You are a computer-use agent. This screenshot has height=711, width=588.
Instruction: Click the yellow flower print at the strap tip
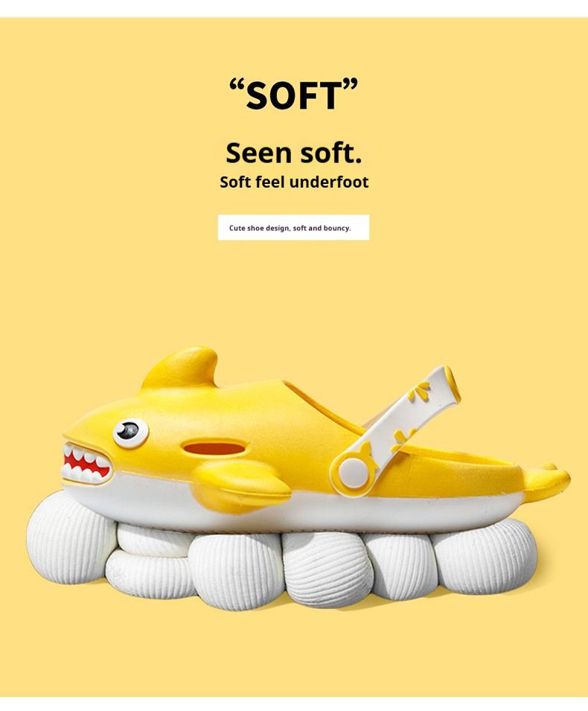coord(419,392)
